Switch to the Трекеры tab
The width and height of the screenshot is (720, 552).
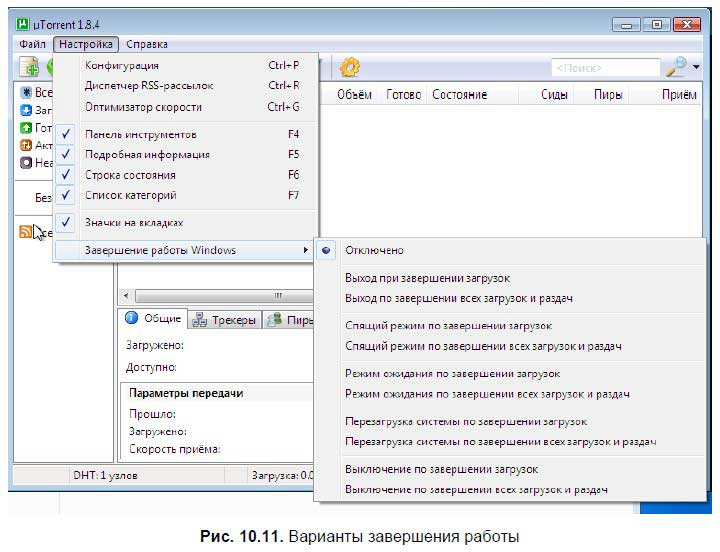pos(224,320)
